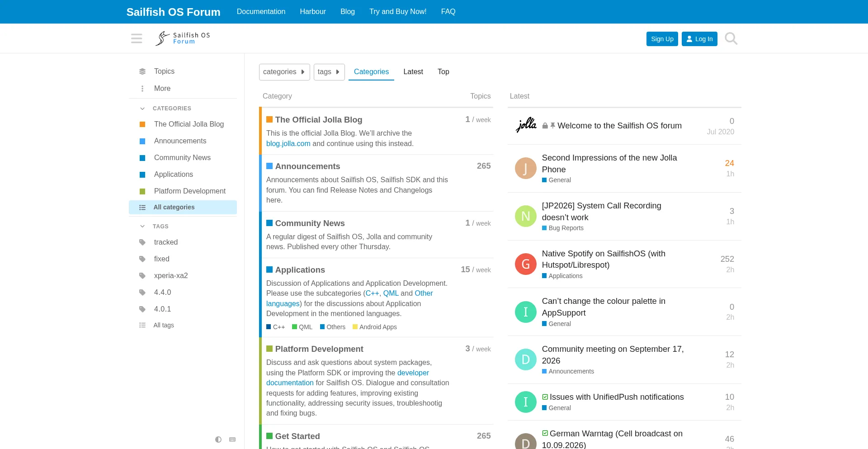868x449 pixels.
Task: Click the tag icon next to tracked
Action: [142, 242]
